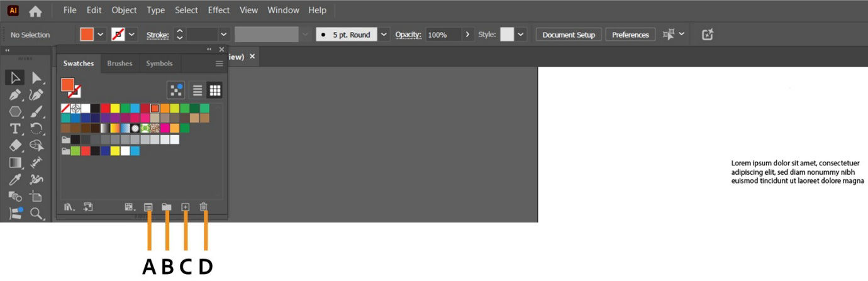The width and height of the screenshot is (868, 281).
Task: Open the Window menu
Action: point(283,10)
